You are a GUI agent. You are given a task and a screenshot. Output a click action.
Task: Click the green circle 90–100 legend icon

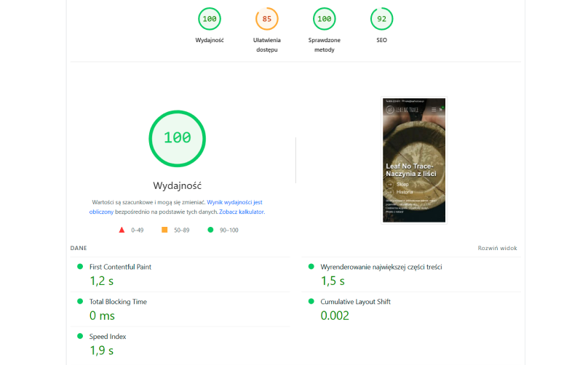click(210, 230)
